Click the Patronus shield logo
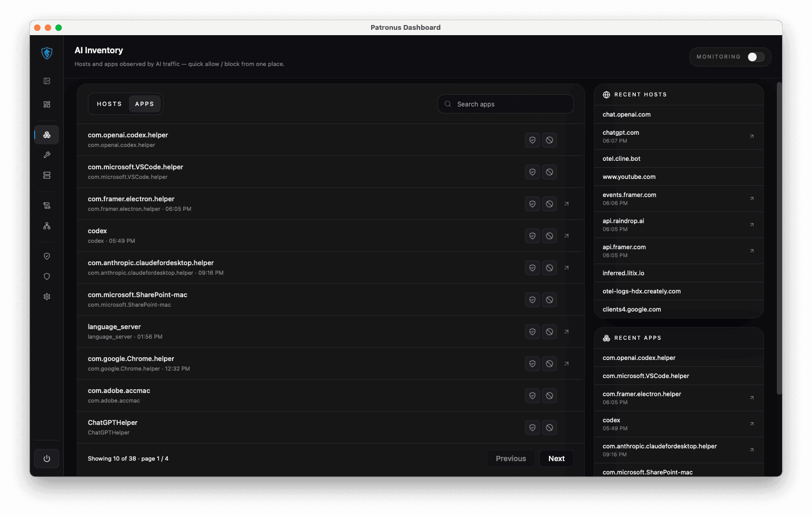The image size is (812, 516). click(47, 53)
